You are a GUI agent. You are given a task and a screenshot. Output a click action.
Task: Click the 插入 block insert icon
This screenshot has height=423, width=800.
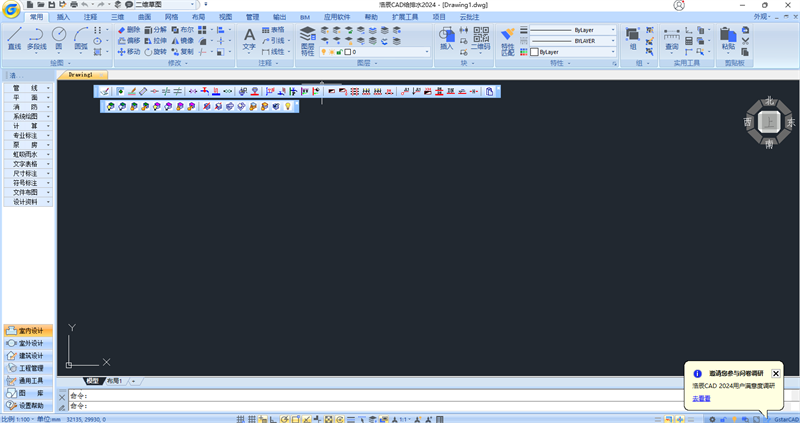point(446,39)
